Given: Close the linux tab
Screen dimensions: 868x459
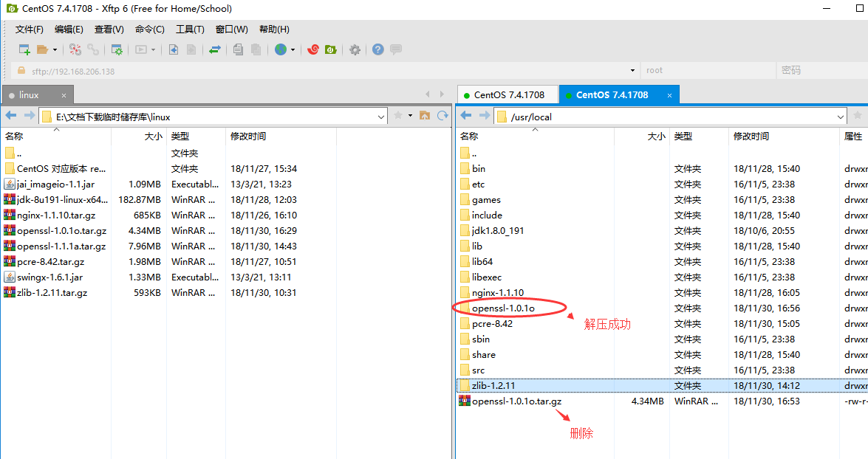Looking at the screenshot, I should [64, 96].
